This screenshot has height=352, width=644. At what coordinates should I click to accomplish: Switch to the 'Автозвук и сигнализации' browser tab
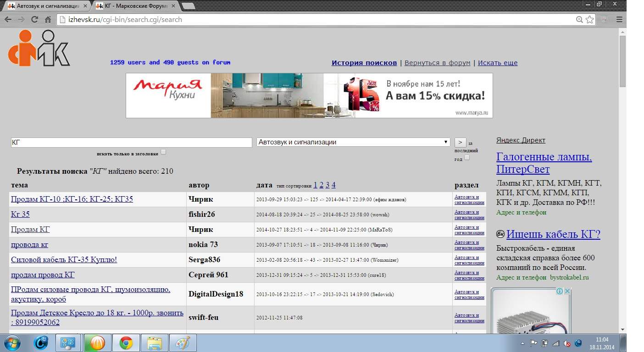(45, 6)
